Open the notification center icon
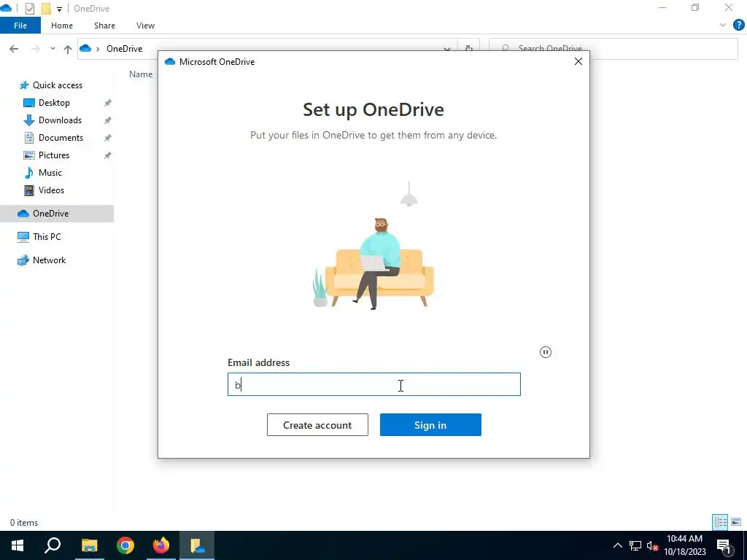Viewport: 747px width, 560px height. (x=724, y=545)
